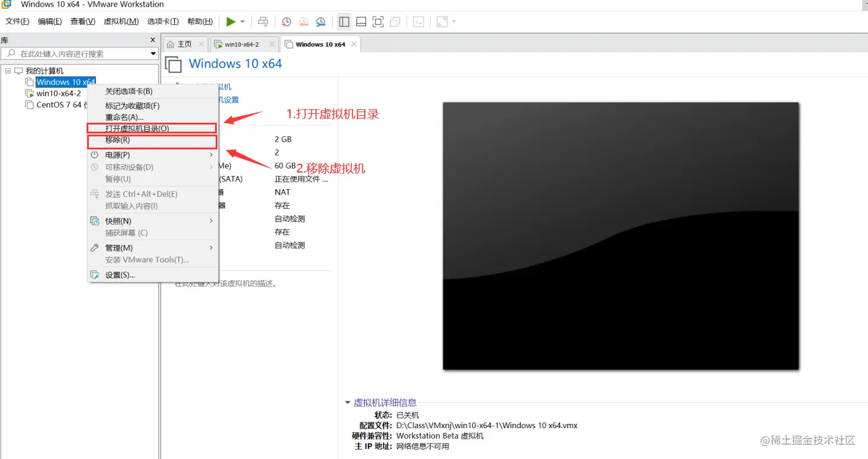868x459 pixels.
Task: Expand the 电源(P) submenu
Action: pos(153,155)
